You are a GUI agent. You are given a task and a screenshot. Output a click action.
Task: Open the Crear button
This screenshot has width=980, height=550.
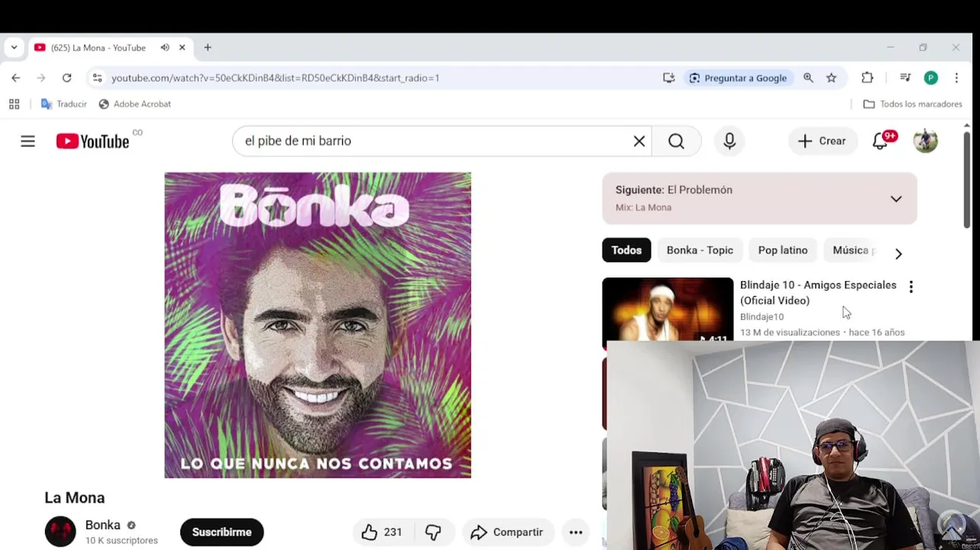822,141
